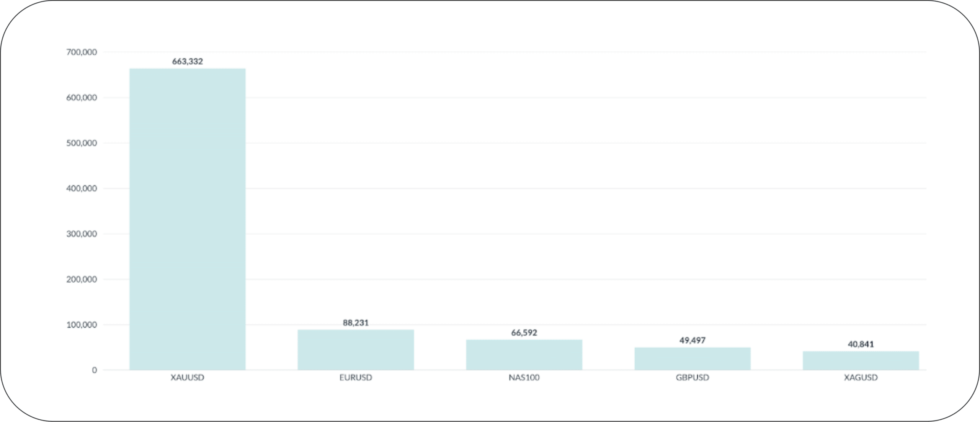Click the 49,497 value label

pos(692,340)
